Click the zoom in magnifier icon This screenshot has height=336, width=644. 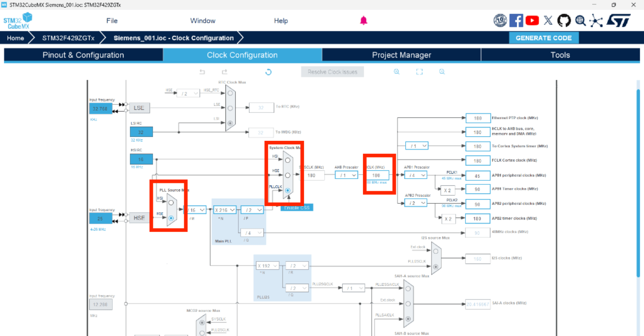[x=397, y=72]
